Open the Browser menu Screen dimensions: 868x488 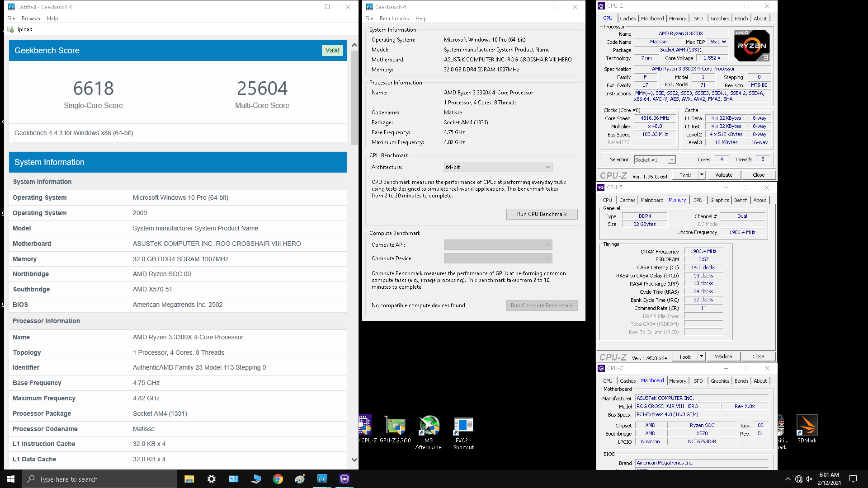tap(31, 19)
